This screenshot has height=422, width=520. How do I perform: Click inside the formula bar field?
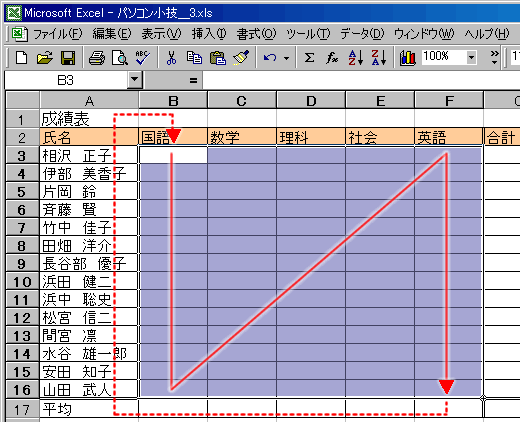361,80
